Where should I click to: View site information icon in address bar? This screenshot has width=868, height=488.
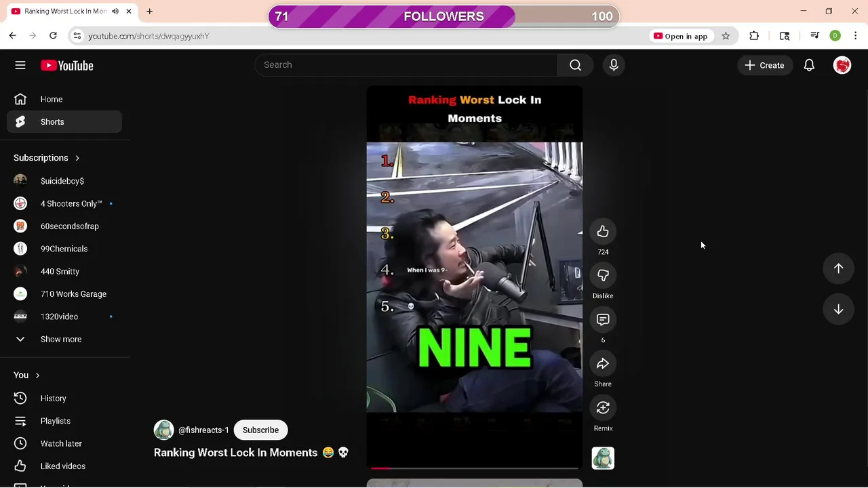(77, 36)
